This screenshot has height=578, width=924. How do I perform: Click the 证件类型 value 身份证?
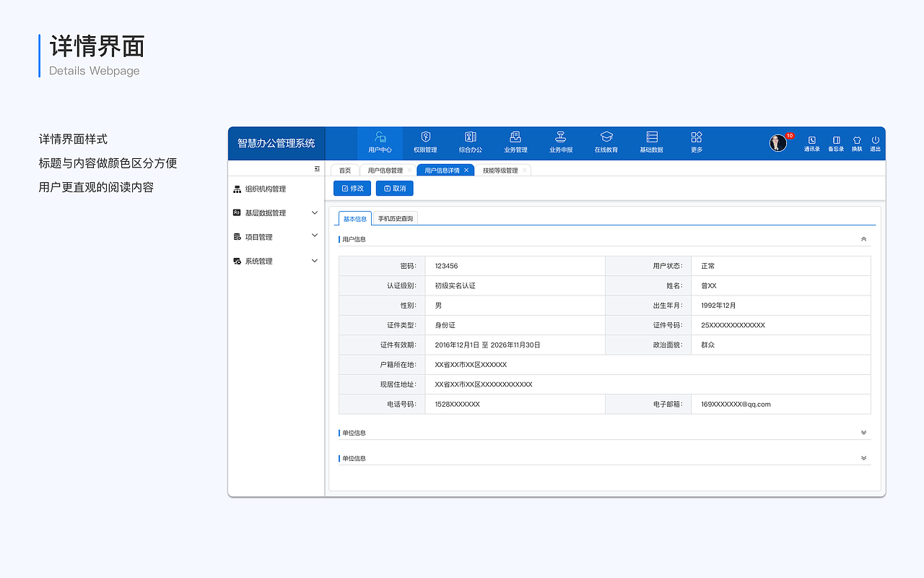(445, 325)
